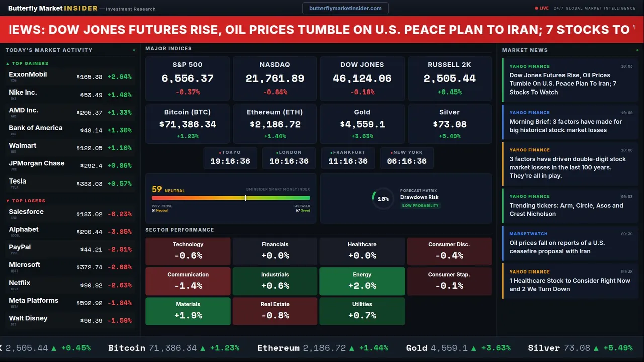Click the up arrow next to Bitcoin in bottom ticker
This screenshot has width=644, height=362.
(203, 348)
